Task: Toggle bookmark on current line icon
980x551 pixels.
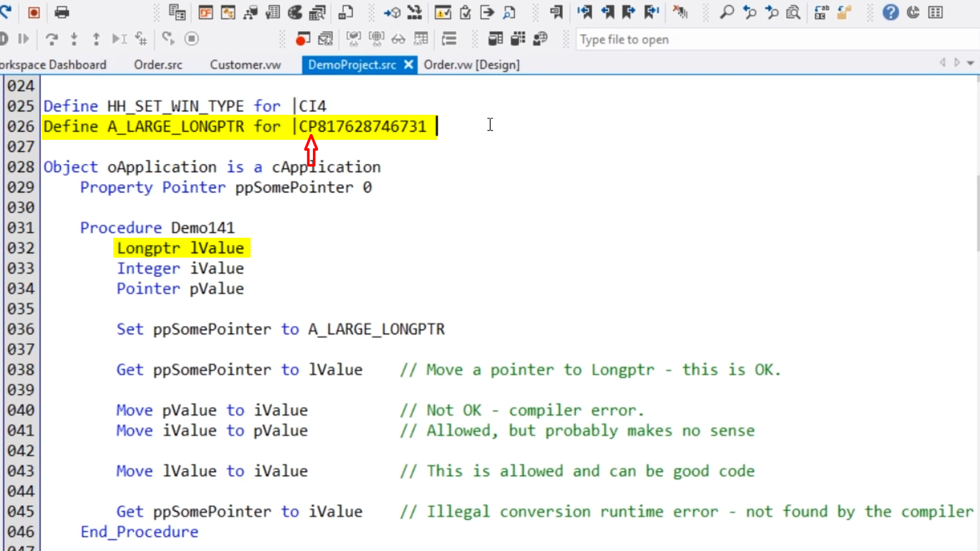Action: pos(556,12)
